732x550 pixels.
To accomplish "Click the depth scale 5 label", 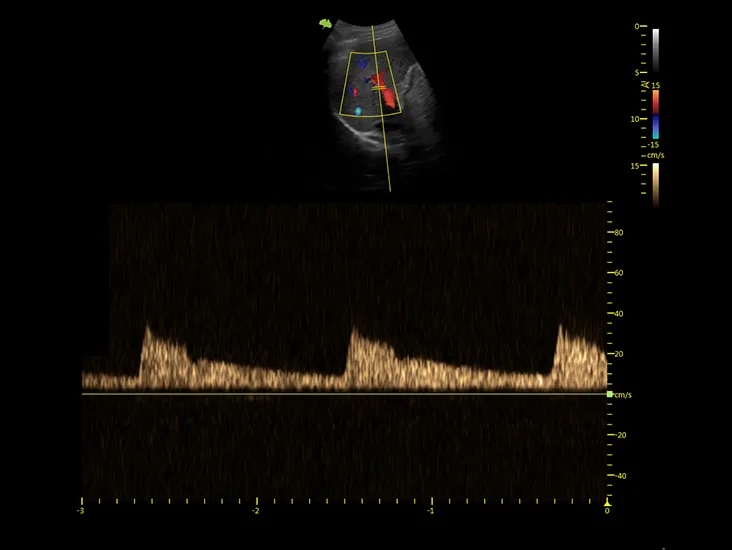I will 637,73.
